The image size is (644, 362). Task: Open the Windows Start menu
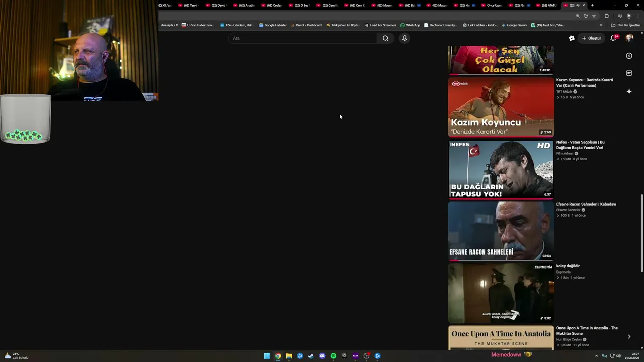point(267,356)
